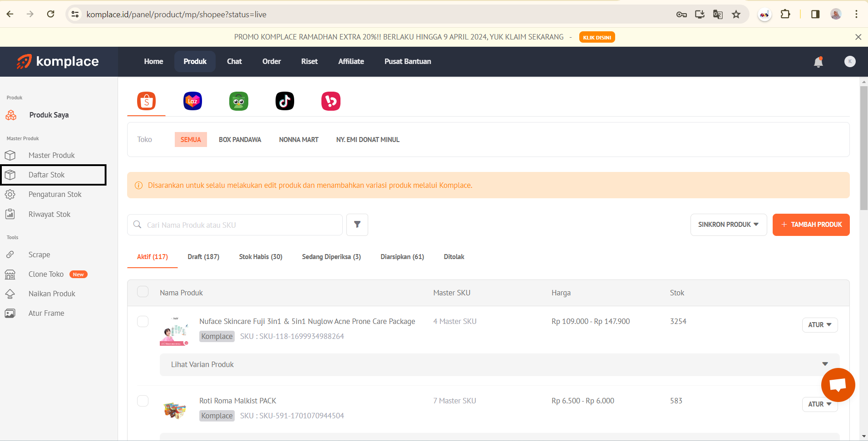Open Daftar Stok in sidebar

tap(54, 175)
